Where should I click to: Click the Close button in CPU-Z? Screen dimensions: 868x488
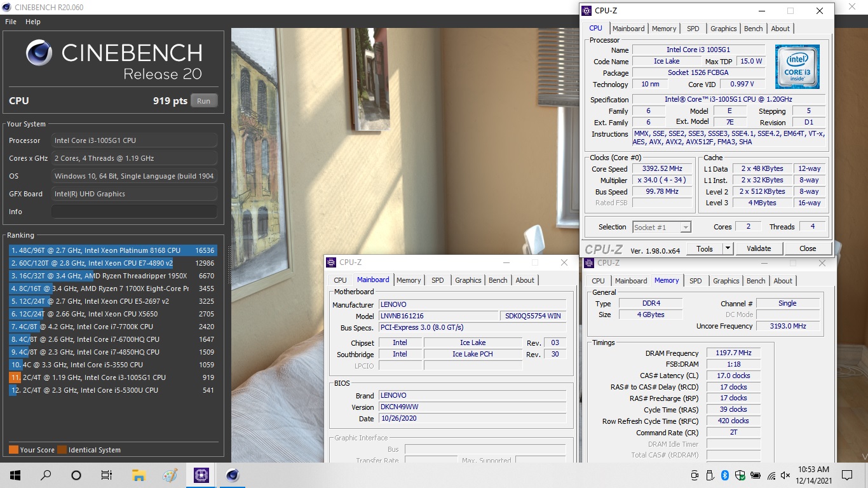pyautogui.click(x=808, y=248)
